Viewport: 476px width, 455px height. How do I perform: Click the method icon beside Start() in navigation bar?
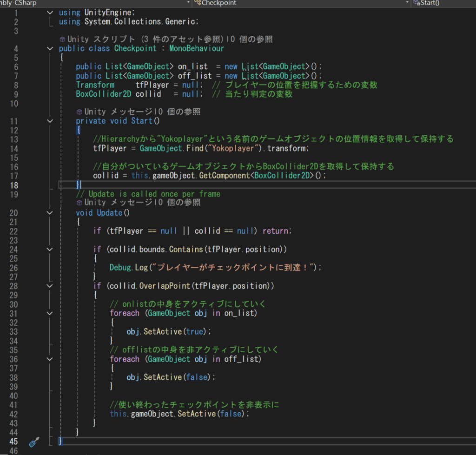point(416,3)
